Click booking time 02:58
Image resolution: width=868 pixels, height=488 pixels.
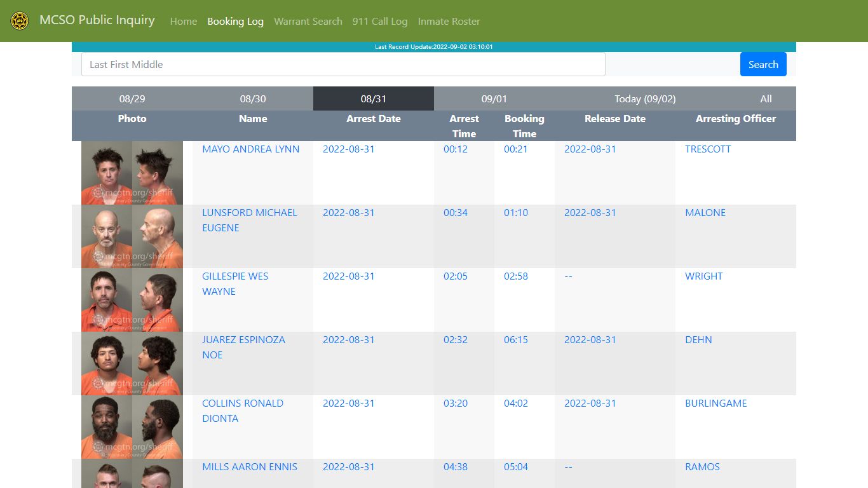pos(516,276)
